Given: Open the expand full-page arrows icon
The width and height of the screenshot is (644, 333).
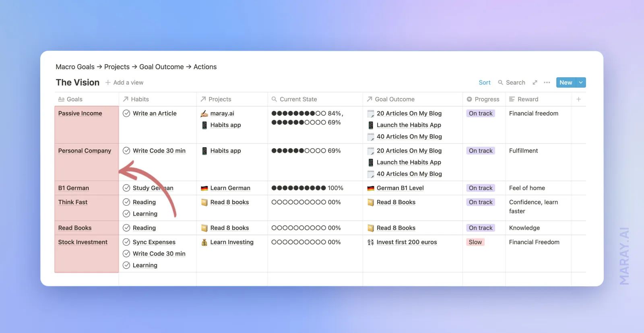Looking at the screenshot, I should pos(535,83).
